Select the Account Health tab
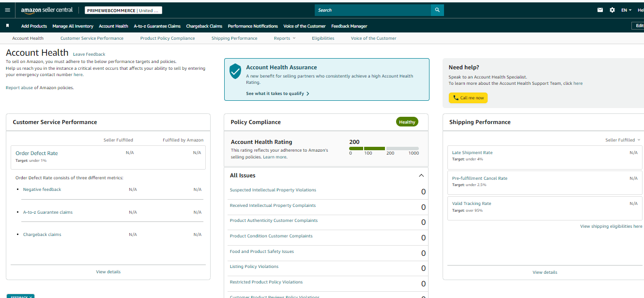644x298 pixels. 28,38
